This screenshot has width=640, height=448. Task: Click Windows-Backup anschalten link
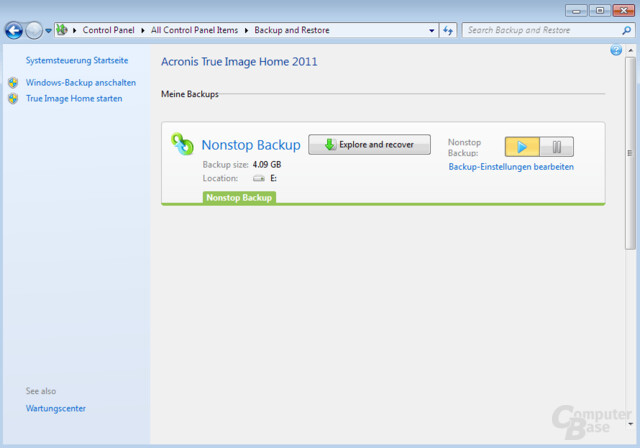pos(81,82)
